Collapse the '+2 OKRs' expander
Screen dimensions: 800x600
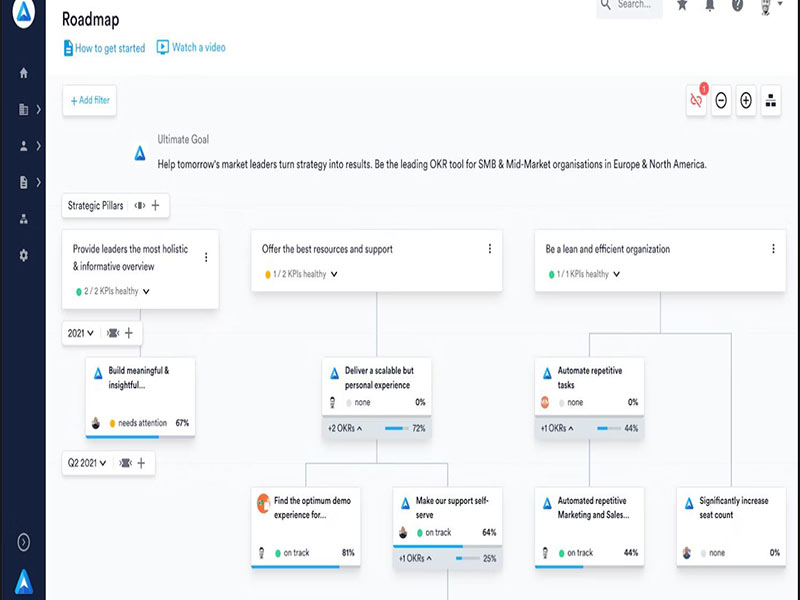345,428
